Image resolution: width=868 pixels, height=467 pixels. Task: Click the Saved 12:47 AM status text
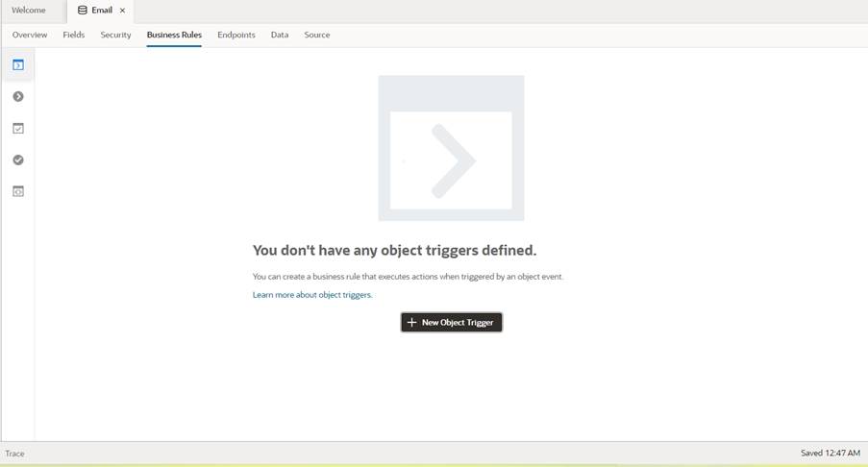pos(831,454)
